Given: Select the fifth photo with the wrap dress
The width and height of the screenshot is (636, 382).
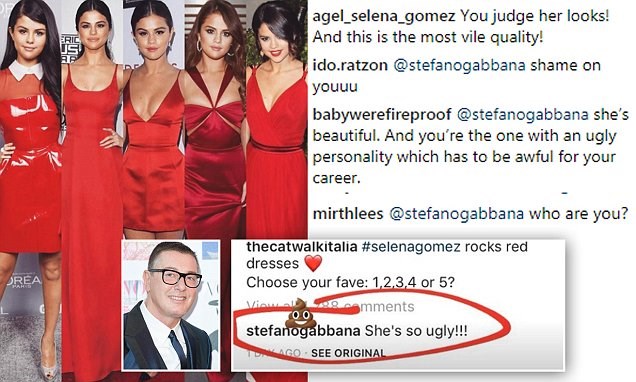Looking at the screenshot, I should tap(277, 120).
